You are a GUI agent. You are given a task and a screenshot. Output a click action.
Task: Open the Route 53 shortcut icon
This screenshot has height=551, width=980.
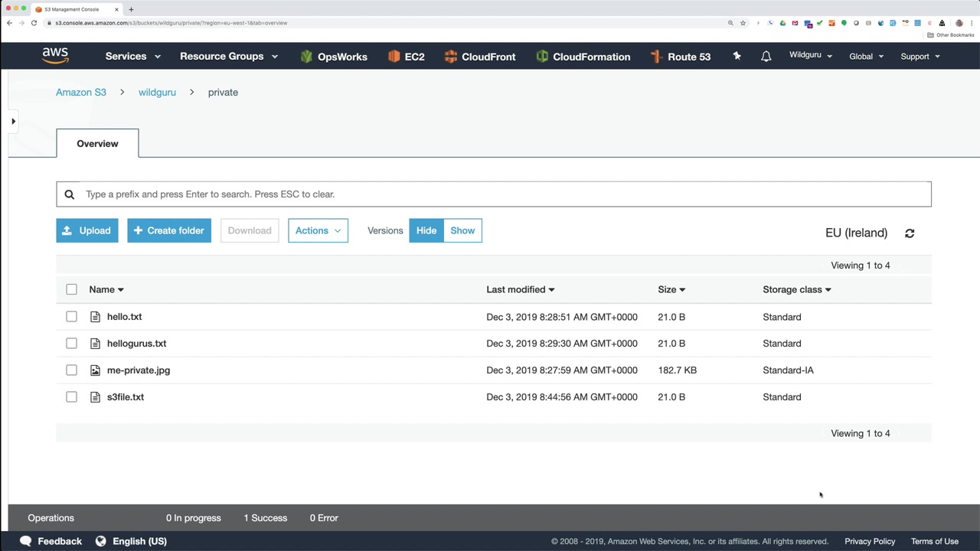pos(656,57)
